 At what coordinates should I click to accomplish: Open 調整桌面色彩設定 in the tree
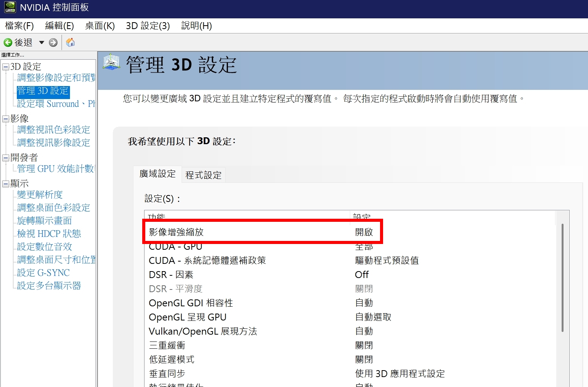pyautogui.click(x=54, y=208)
